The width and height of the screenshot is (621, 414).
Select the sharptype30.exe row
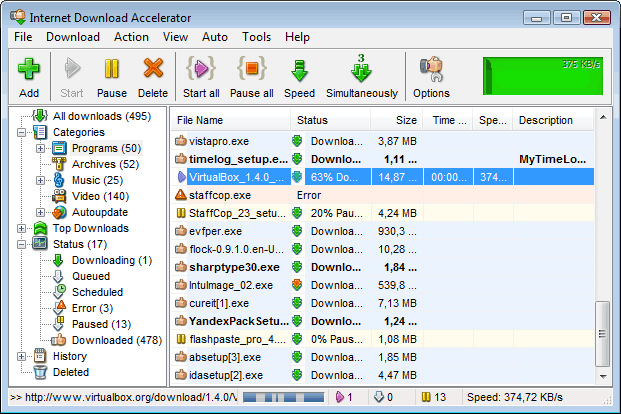[x=383, y=267]
